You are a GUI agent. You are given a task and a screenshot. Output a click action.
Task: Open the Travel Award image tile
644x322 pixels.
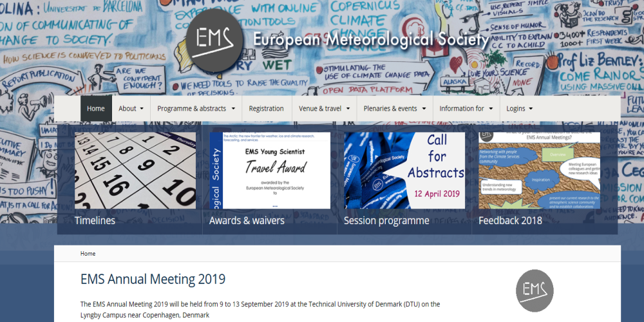coord(270,171)
